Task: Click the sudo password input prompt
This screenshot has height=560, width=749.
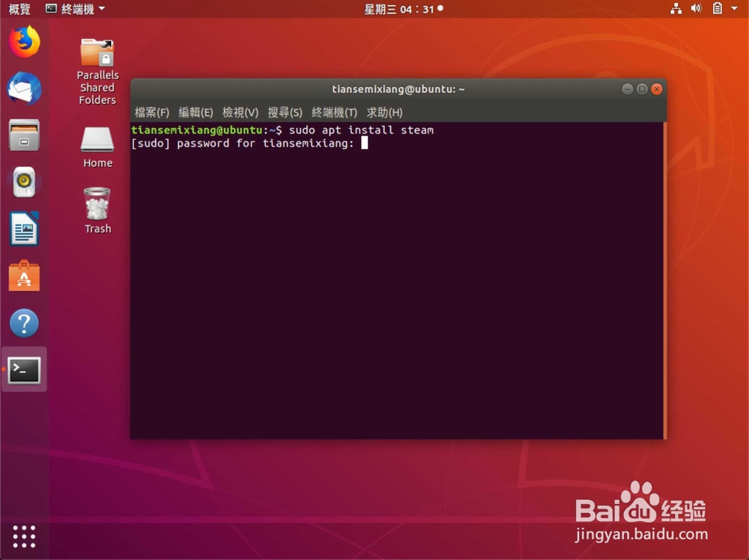Action: (365, 143)
